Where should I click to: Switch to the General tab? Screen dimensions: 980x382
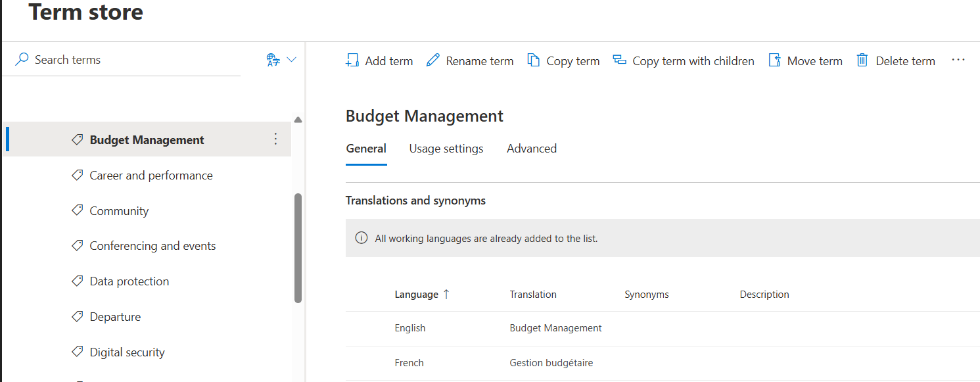pyautogui.click(x=366, y=149)
